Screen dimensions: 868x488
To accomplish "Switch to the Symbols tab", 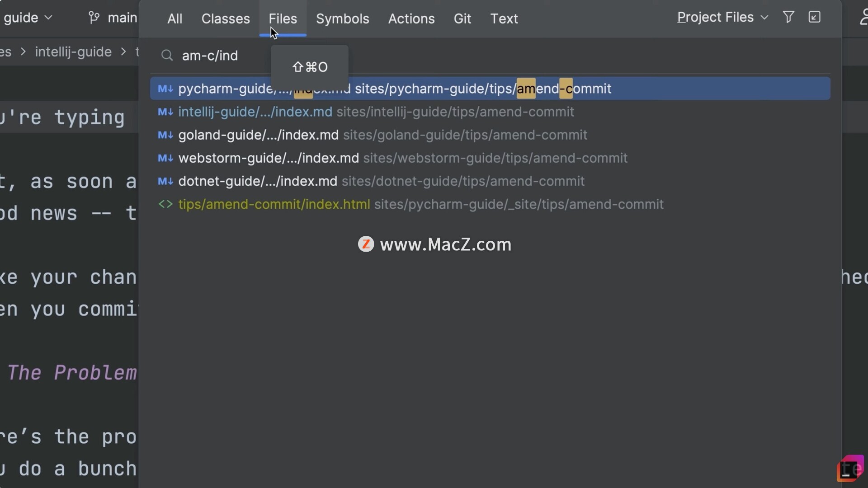I will (x=342, y=19).
